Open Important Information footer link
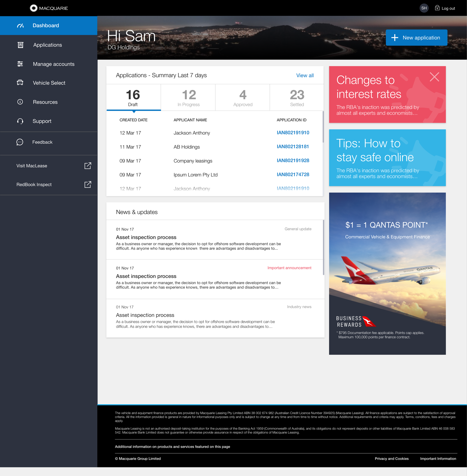The width and height of the screenshot is (467, 476). pyautogui.click(x=438, y=459)
